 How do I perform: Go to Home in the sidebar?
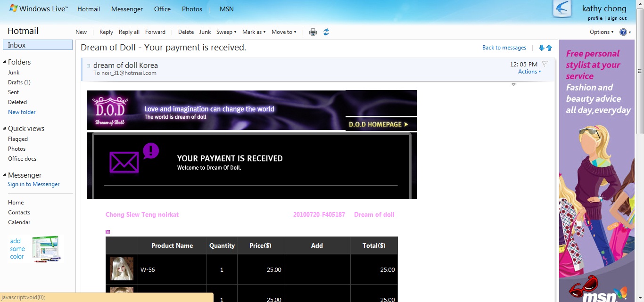pos(16,203)
